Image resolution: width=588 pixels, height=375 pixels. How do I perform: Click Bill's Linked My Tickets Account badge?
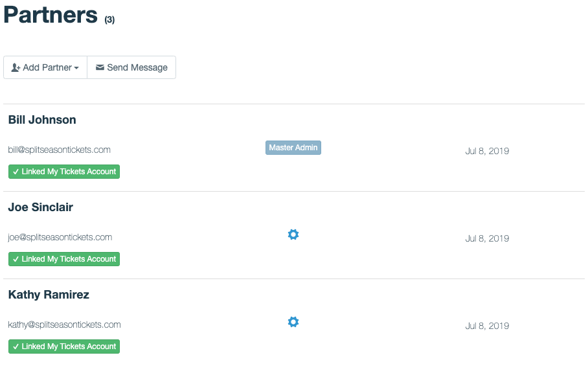coord(64,172)
